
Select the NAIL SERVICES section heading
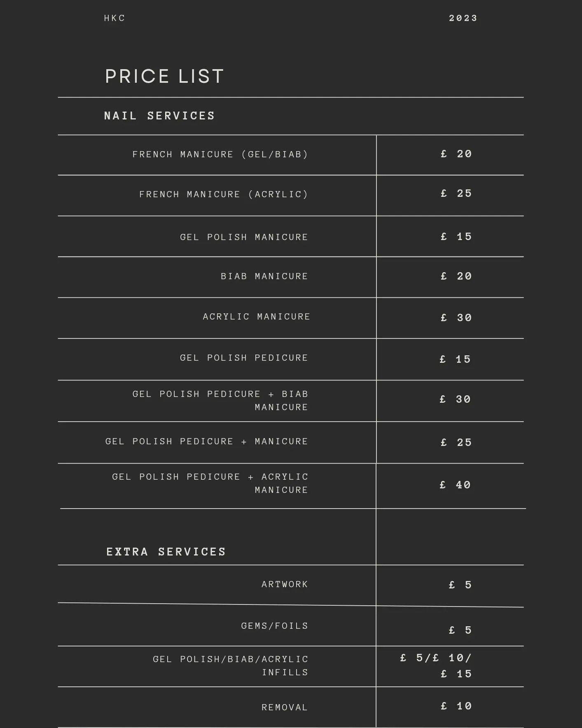(x=159, y=116)
